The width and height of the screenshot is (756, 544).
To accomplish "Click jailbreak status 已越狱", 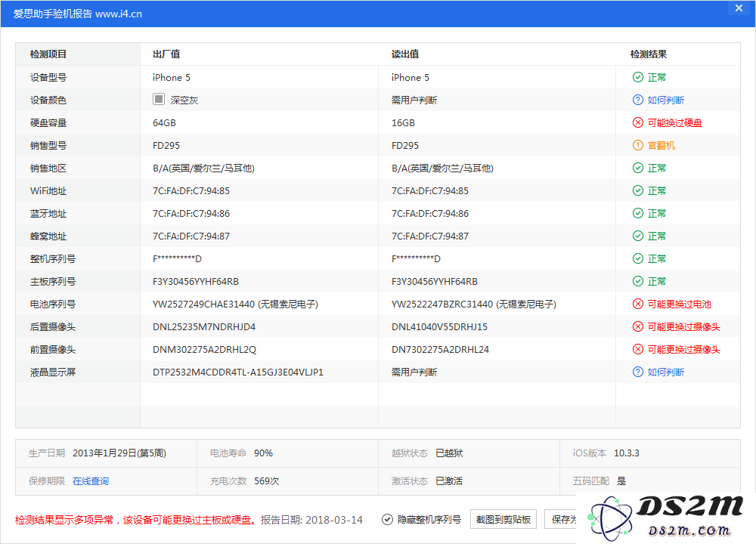I will pyautogui.click(x=449, y=453).
